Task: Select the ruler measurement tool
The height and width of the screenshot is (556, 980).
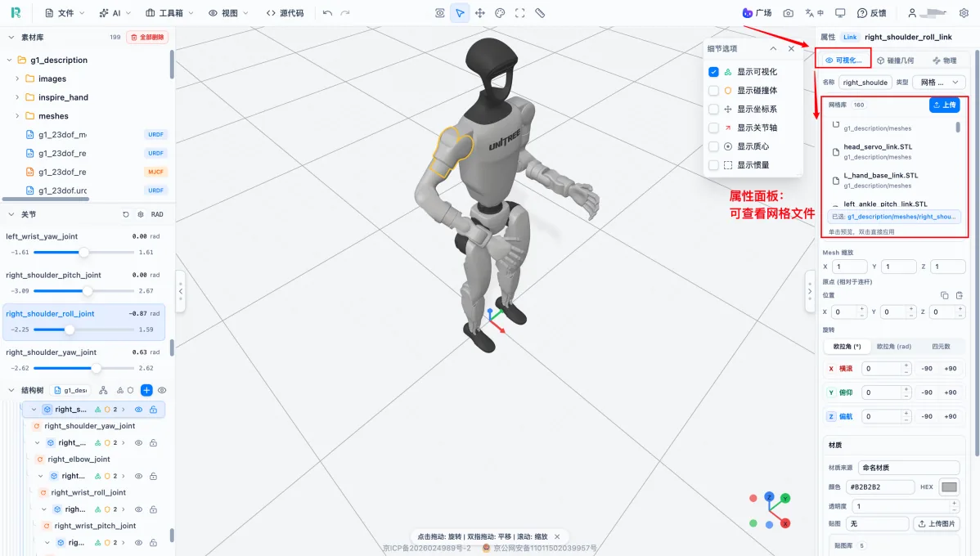Action: 540,13
